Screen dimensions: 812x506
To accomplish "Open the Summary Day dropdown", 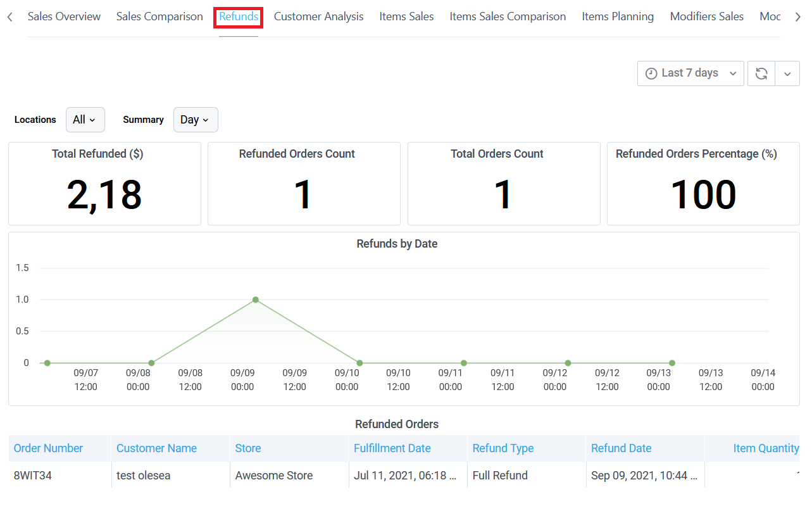I will coord(196,120).
